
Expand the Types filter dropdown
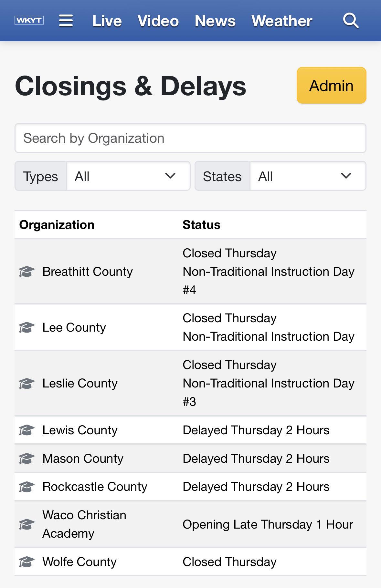tap(129, 176)
